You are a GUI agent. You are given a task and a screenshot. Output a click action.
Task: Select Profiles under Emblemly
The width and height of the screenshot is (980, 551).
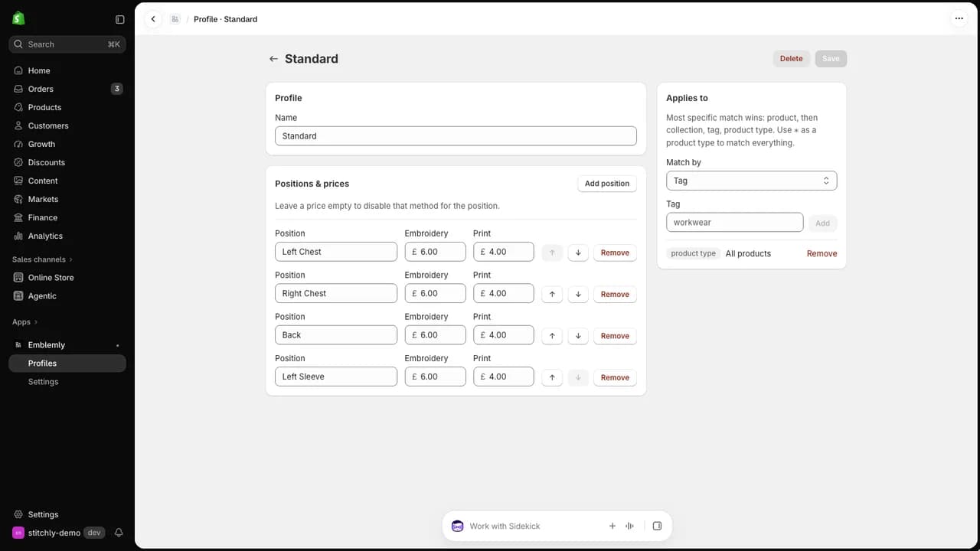tap(67, 364)
